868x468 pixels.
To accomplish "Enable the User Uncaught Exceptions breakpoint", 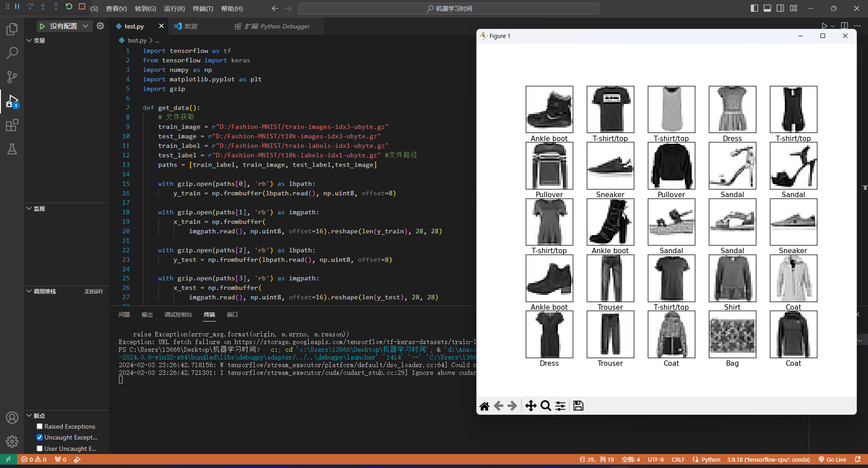I will [x=40, y=449].
